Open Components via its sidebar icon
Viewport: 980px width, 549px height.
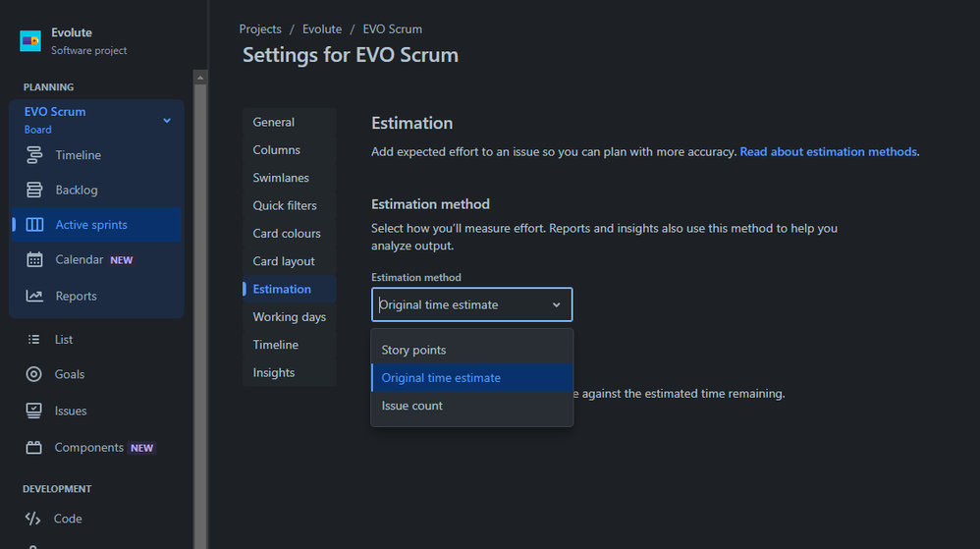pos(34,448)
